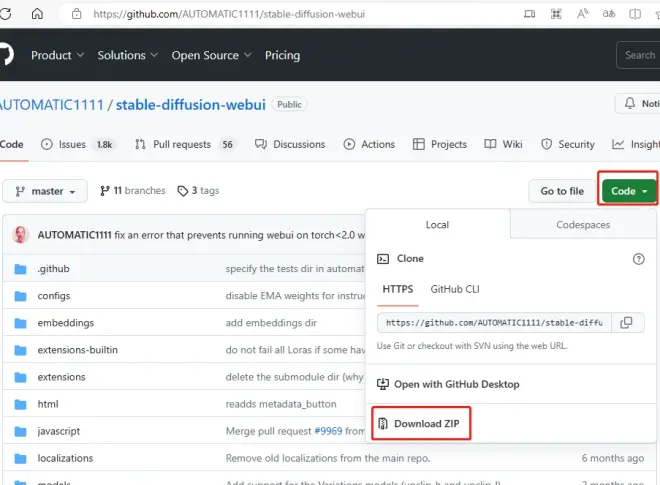Click the Go to file button

(562, 191)
